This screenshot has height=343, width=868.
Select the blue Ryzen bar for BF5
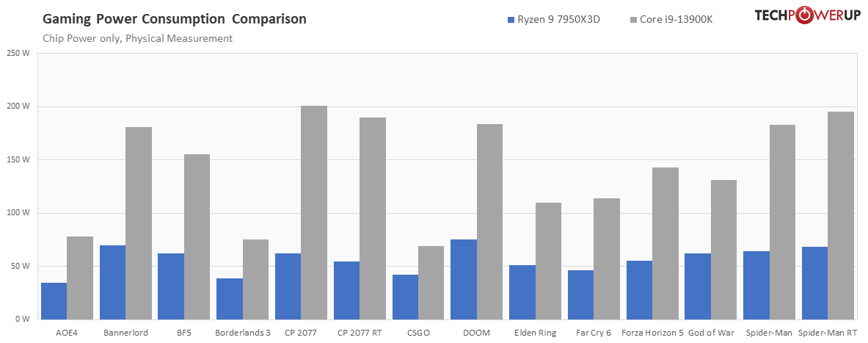point(171,286)
